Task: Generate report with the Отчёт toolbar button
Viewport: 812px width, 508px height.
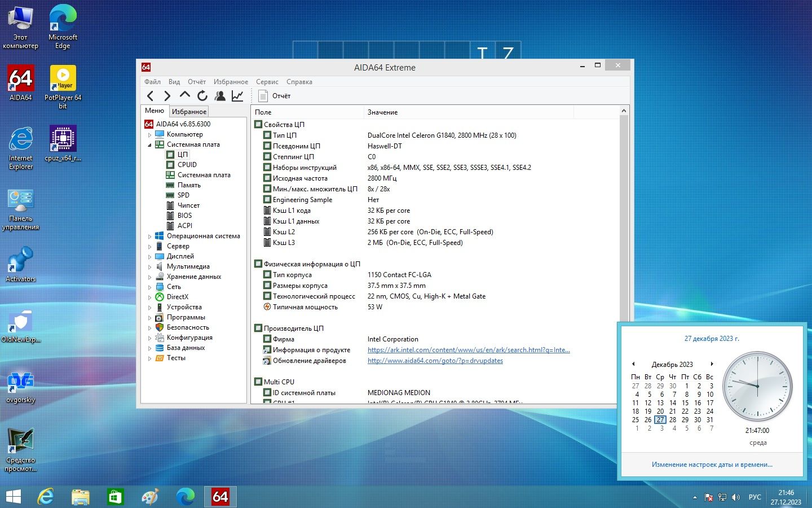Action: click(x=275, y=96)
